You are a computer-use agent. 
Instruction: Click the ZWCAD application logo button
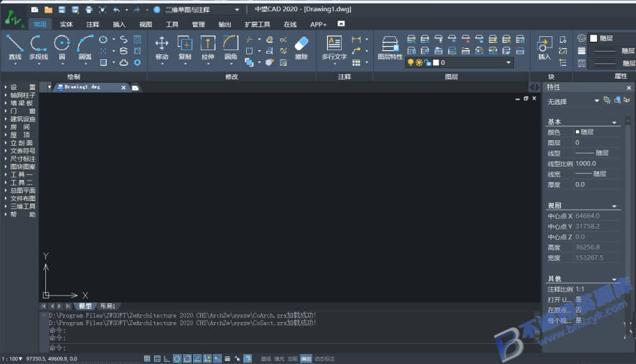coord(14,18)
